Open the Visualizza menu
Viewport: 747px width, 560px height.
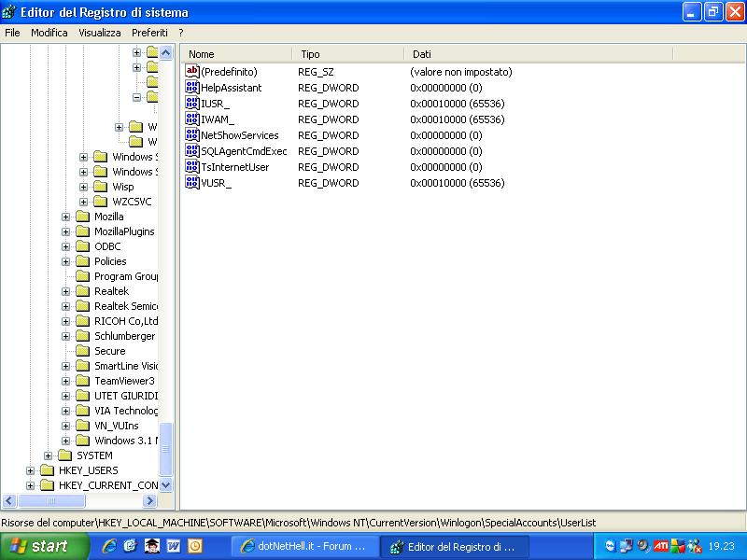point(100,33)
